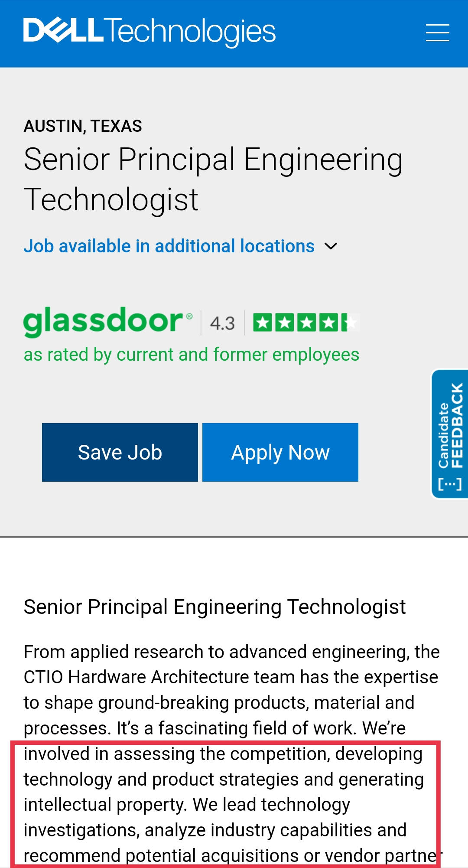The height and width of the screenshot is (868, 468).
Task: Click the green glassdoor logo
Action: point(108,322)
